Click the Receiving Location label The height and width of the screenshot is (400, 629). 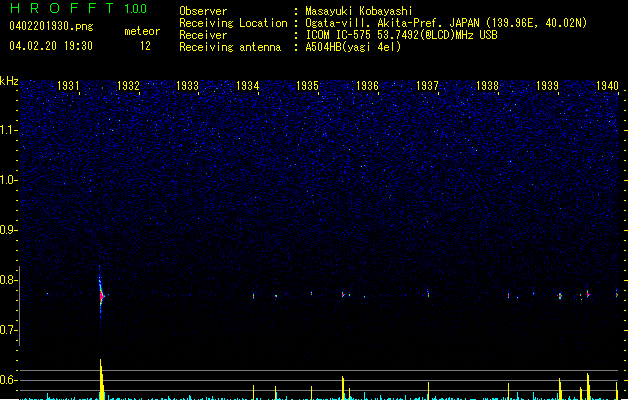(233, 23)
